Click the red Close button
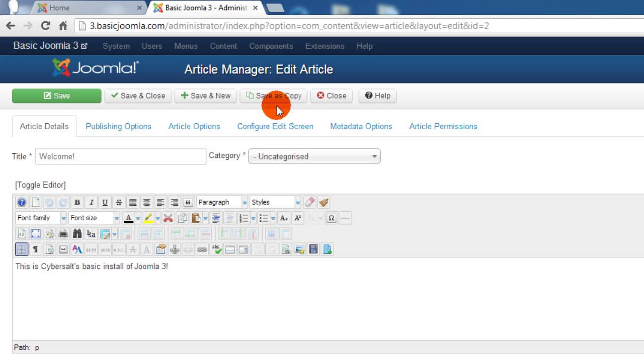 tap(332, 96)
